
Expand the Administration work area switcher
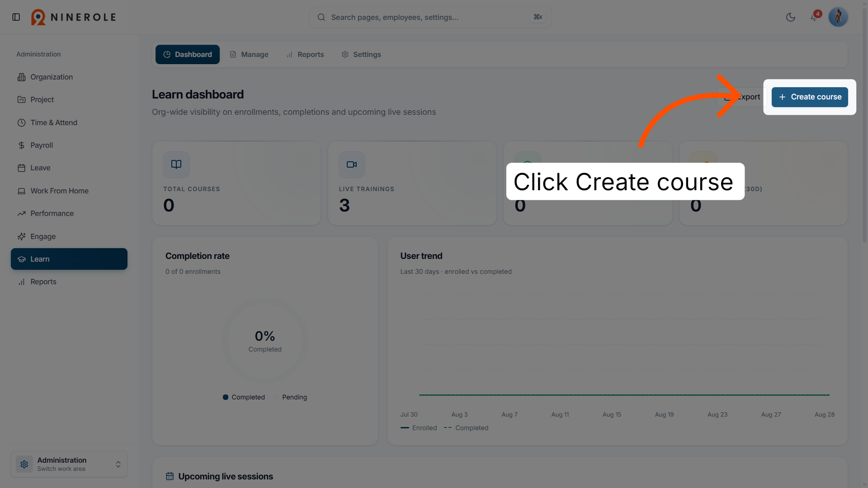click(69, 464)
